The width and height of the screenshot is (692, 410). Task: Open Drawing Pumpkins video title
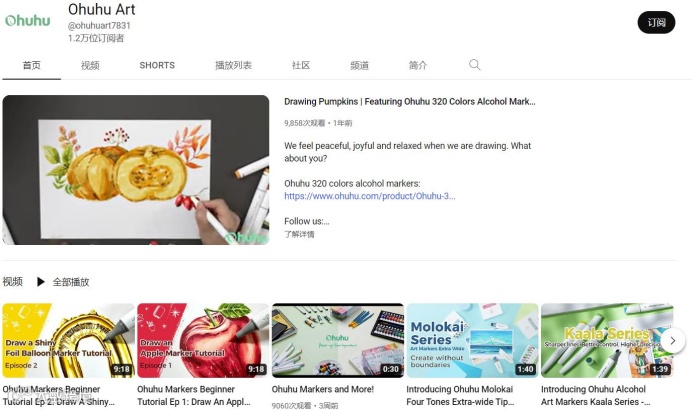pos(410,102)
